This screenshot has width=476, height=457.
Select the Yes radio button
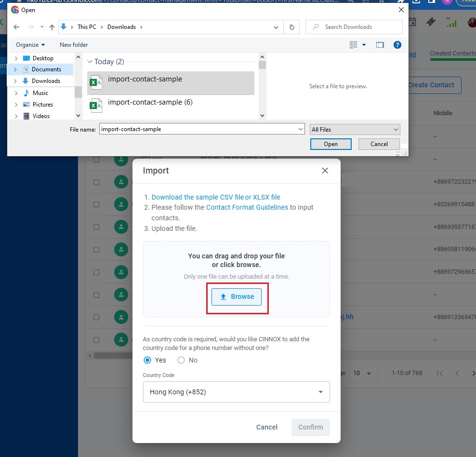click(148, 360)
